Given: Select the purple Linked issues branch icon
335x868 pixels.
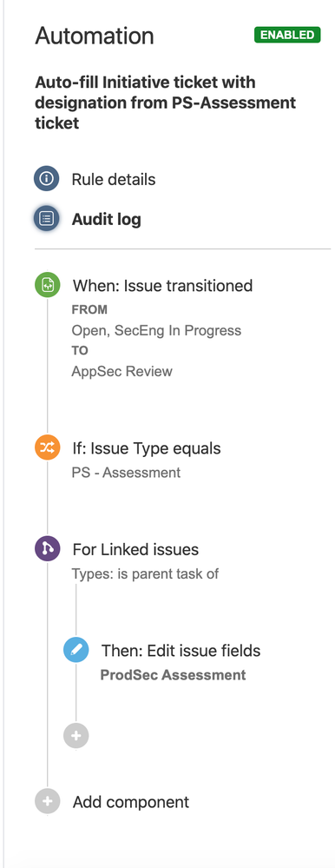Looking at the screenshot, I should [x=48, y=549].
